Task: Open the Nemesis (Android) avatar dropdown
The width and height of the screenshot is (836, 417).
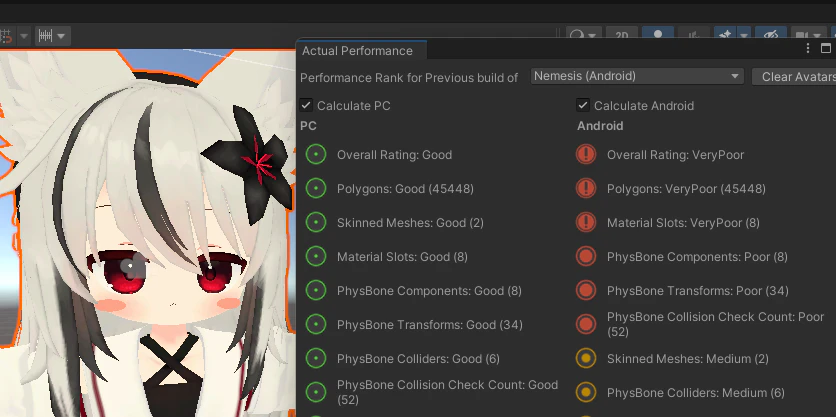Action: [637, 76]
